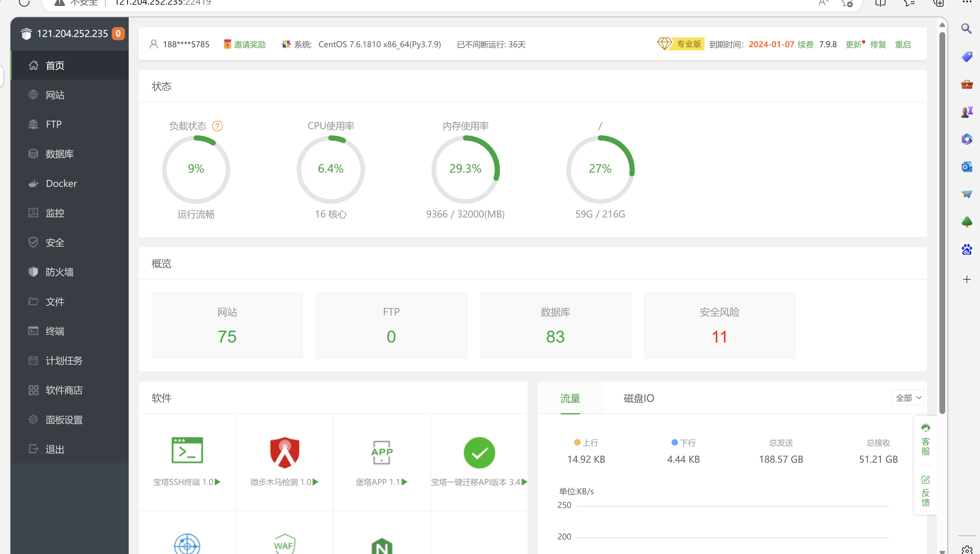
Task: Open the 客服 customer service widget
Action: (x=925, y=440)
